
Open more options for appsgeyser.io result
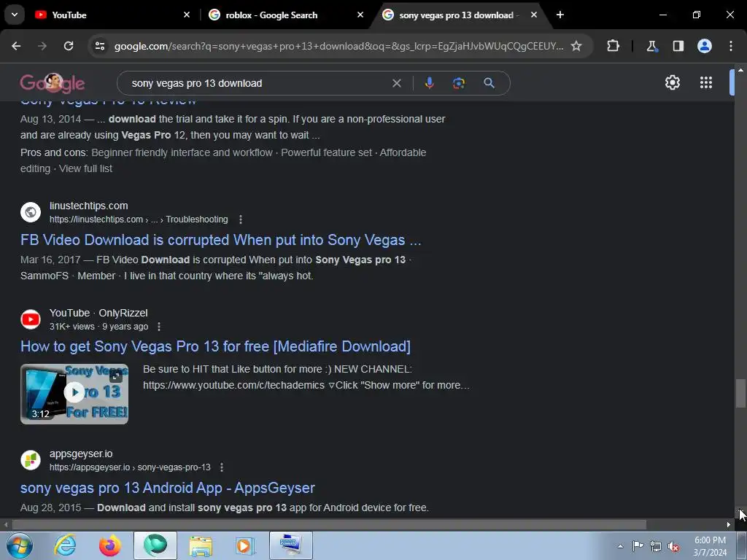[x=222, y=467]
